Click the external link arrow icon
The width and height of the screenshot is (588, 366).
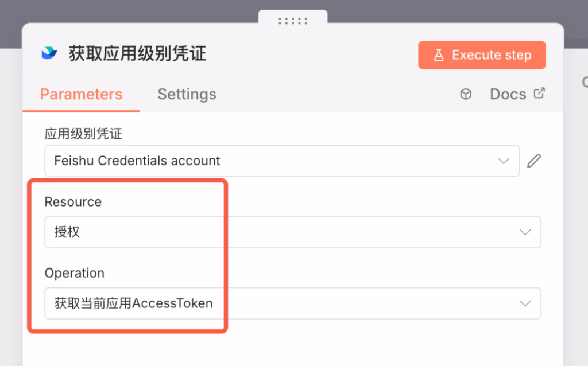[539, 93]
